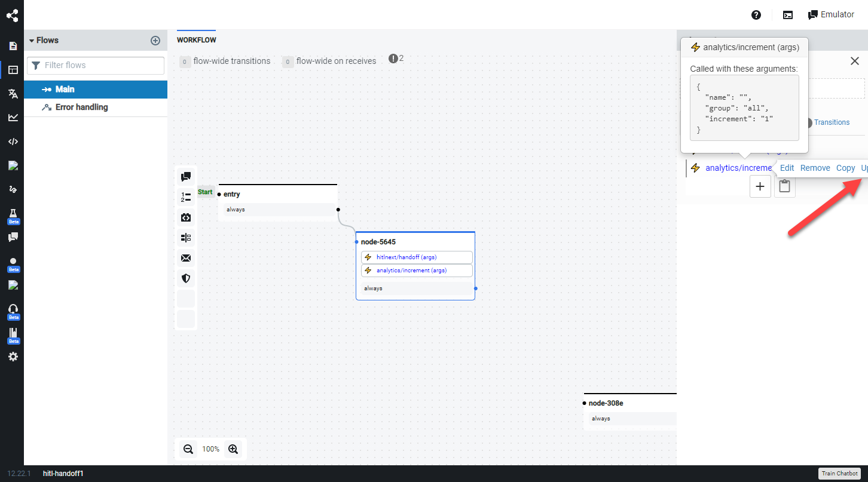Click the Filter flows search field
Screen dimensions: 868x482
pos(96,65)
